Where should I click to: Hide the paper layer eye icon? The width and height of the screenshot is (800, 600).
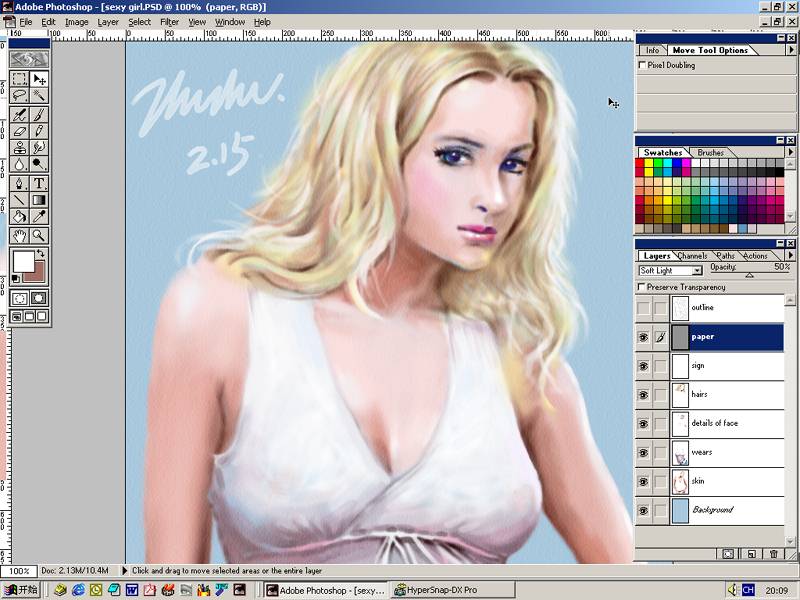(643, 337)
